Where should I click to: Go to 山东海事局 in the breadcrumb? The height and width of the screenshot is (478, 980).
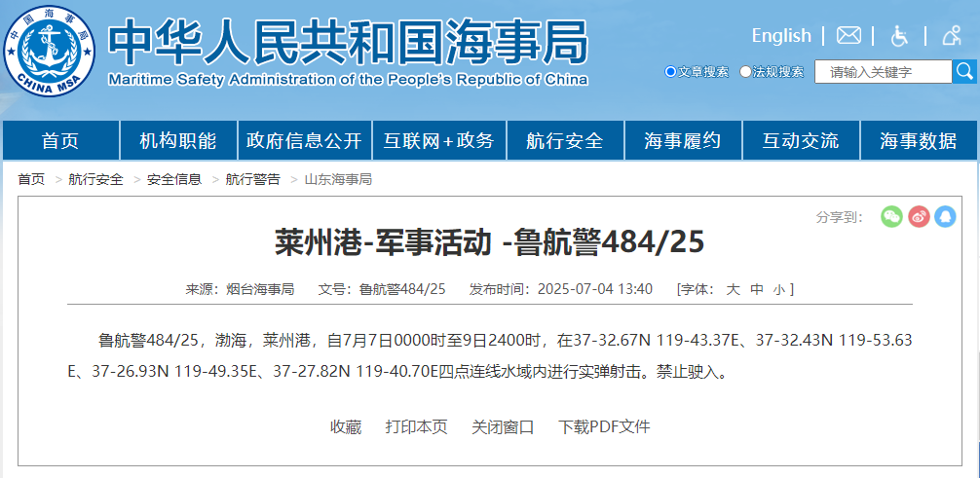[x=338, y=180]
